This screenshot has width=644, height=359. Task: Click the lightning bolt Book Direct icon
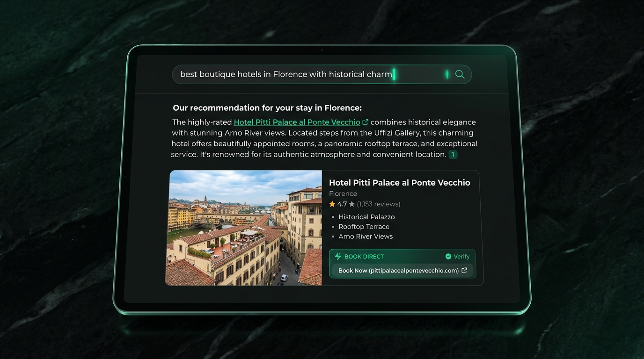338,256
